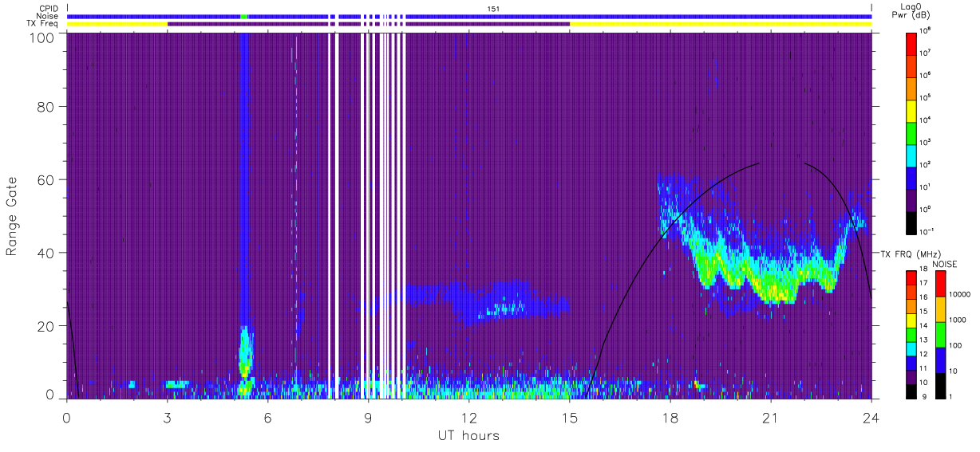
Task: Click the TX Freq row label
Action: point(43,24)
